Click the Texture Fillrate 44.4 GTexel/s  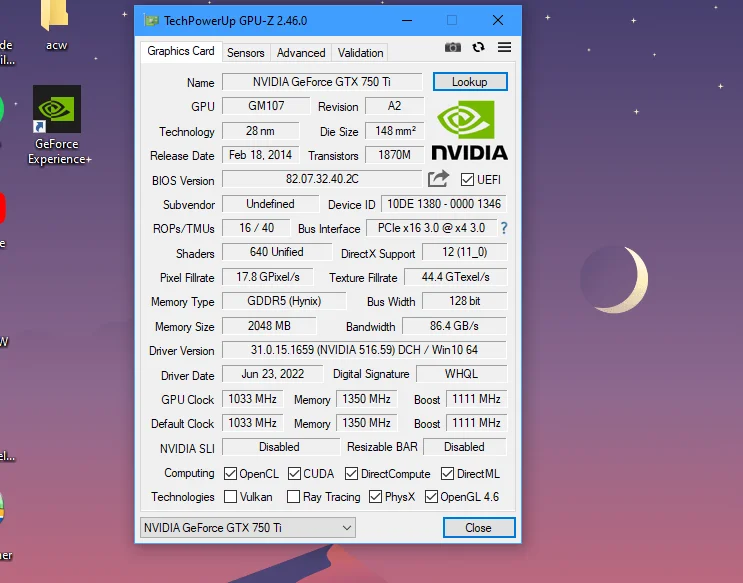[455, 277]
